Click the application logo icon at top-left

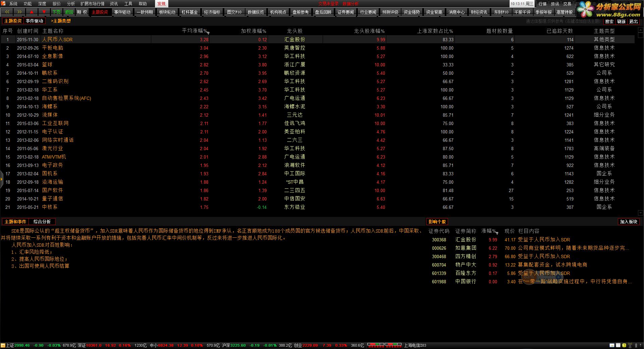coord(3,3)
